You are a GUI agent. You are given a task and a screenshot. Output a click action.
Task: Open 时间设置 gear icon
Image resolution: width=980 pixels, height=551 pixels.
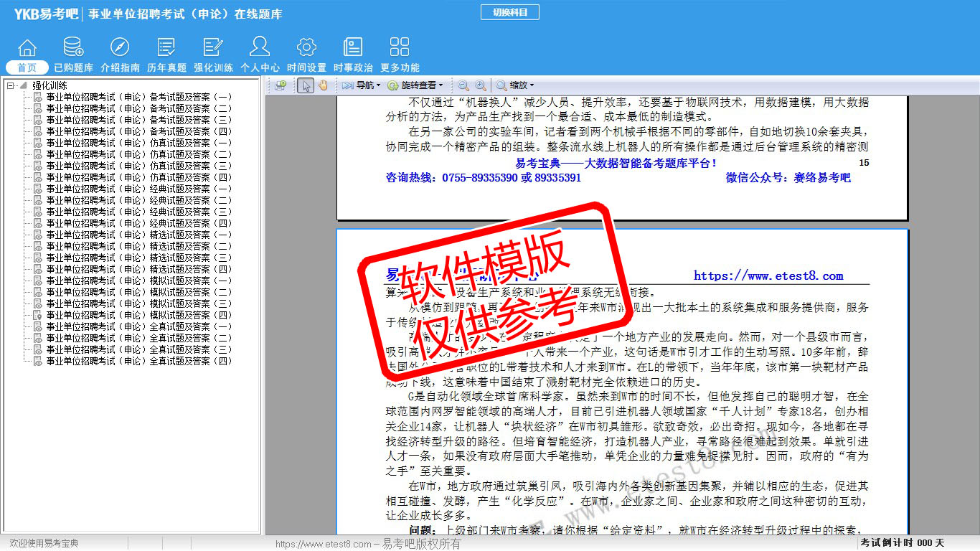[x=306, y=48]
